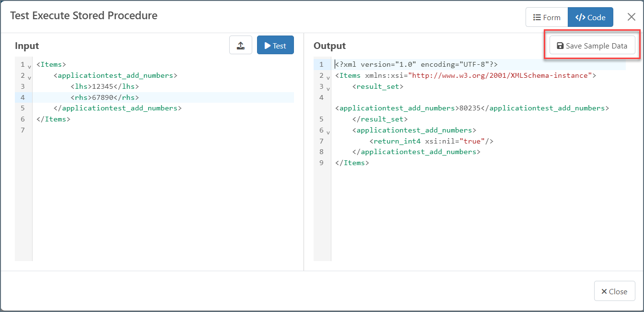
Task: Click empty line 7 in Input editor
Action: point(144,130)
